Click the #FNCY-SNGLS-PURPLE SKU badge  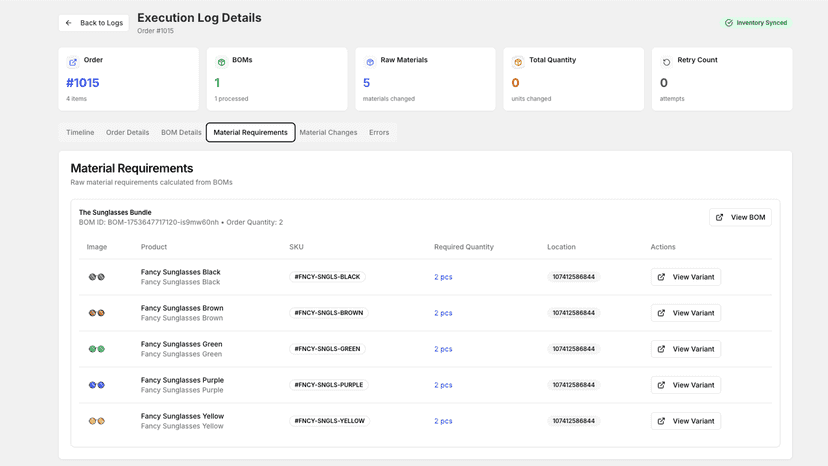click(x=328, y=385)
